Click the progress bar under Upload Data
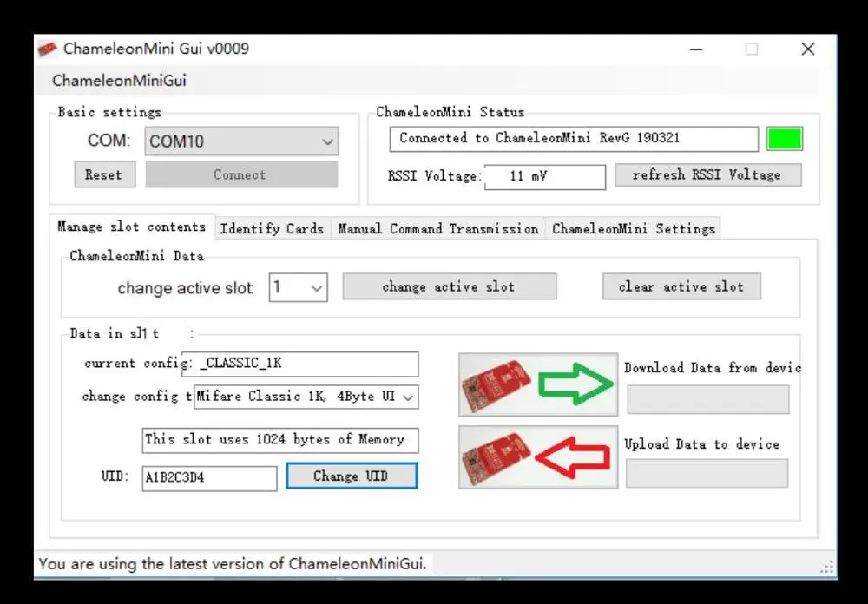The image size is (868, 604). [x=707, y=473]
